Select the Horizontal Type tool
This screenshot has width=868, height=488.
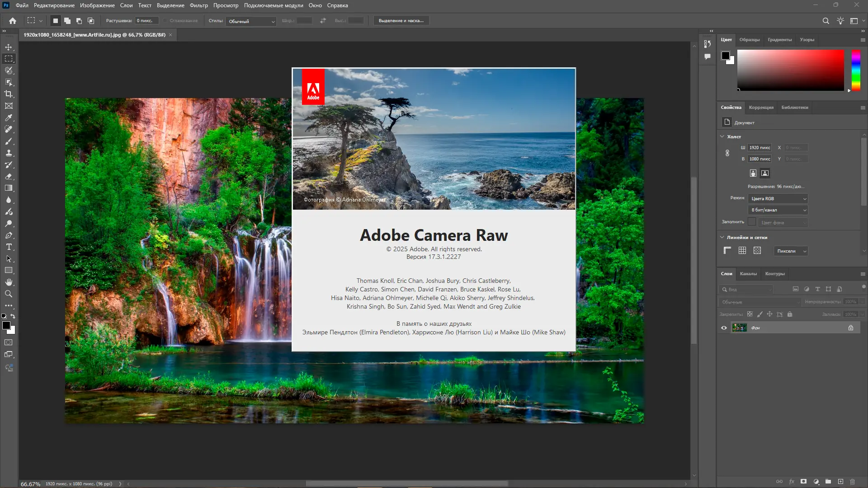(9, 247)
